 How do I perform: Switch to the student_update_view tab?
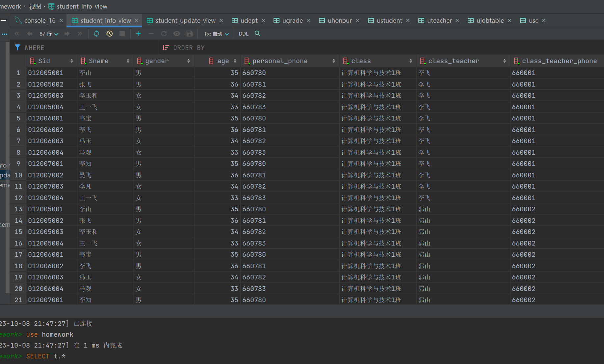[x=185, y=20]
